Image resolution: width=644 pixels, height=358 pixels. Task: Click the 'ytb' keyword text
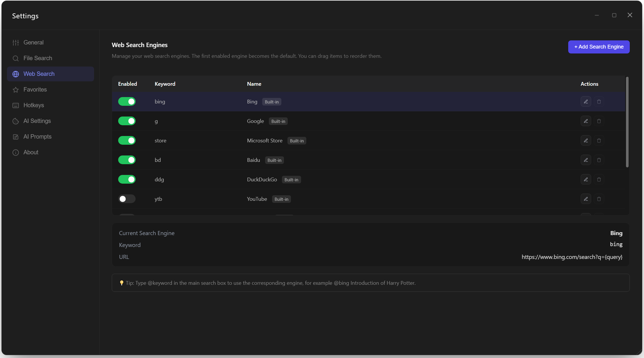click(x=158, y=199)
